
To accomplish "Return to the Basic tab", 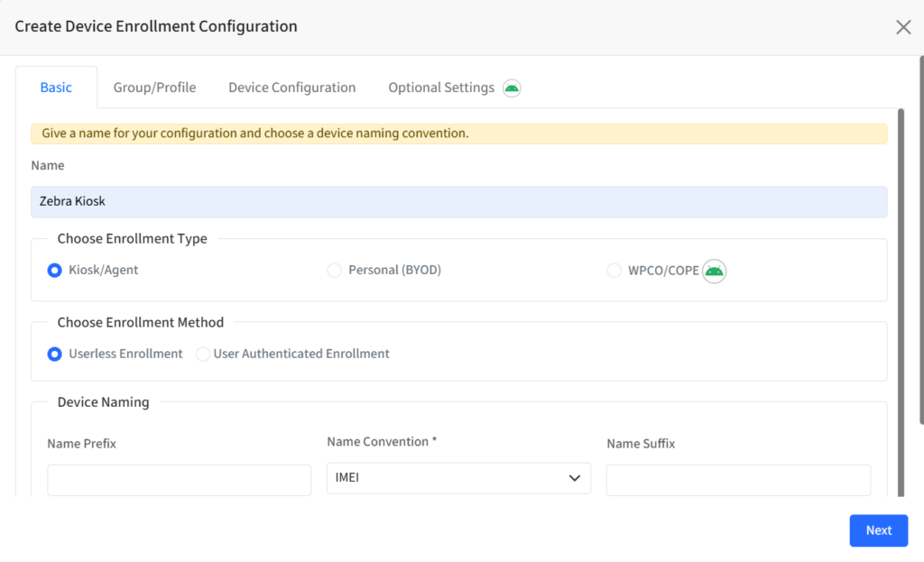I will click(x=56, y=87).
